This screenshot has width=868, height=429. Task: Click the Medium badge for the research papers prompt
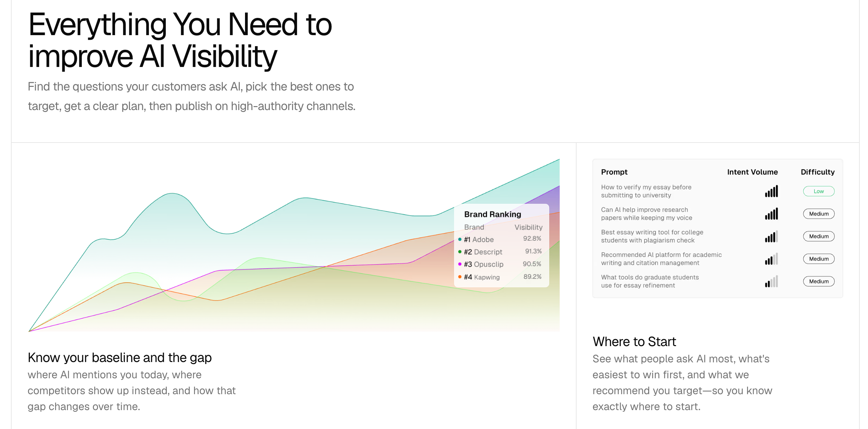(x=819, y=214)
